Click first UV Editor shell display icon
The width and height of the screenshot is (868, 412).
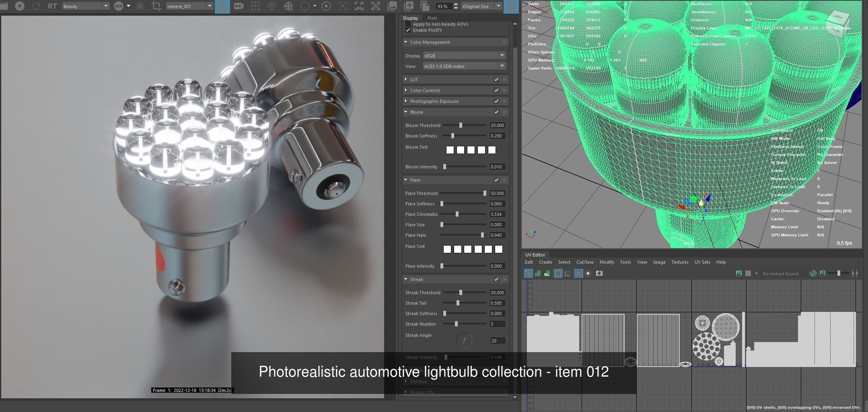click(x=529, y=273)
